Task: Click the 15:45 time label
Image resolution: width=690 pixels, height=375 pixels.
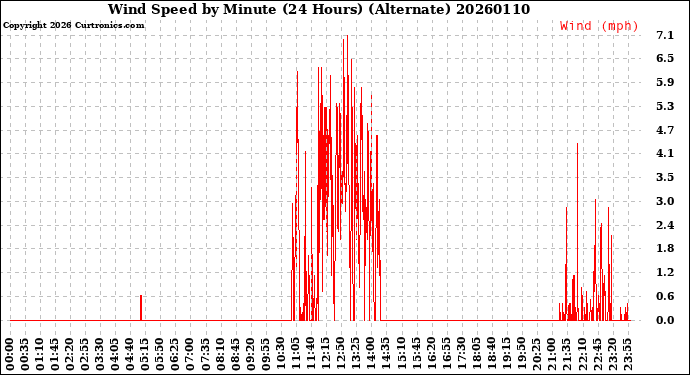Action: click(416, 354)
